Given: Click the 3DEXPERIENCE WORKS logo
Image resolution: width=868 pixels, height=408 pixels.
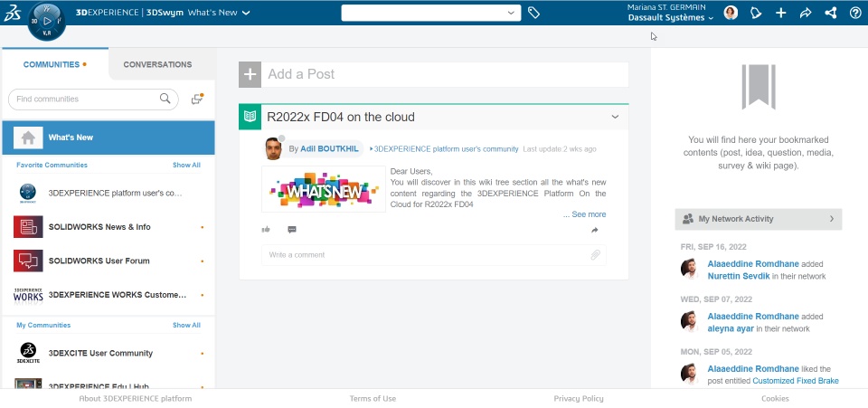Looking at the screenshot, I should (x=28, y=295).
